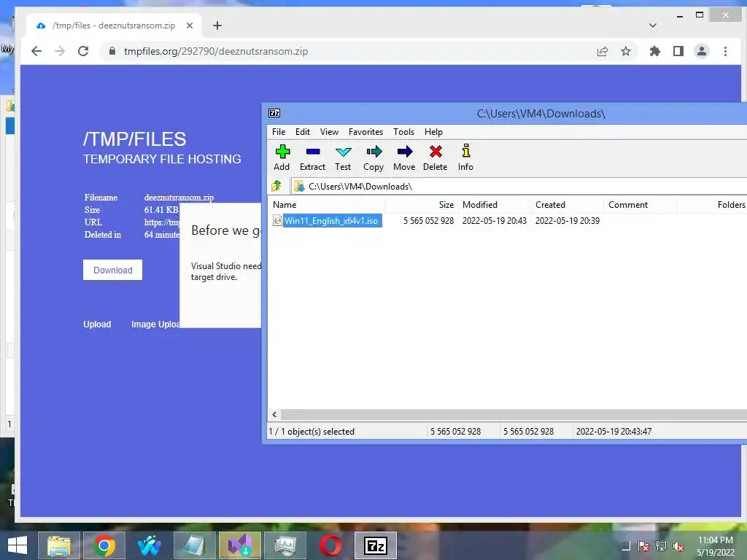The height and width of the screenshot is (560, 747).
Task: Click the Copy toolbar icon in 7-Zip
Action: point(373,157)
